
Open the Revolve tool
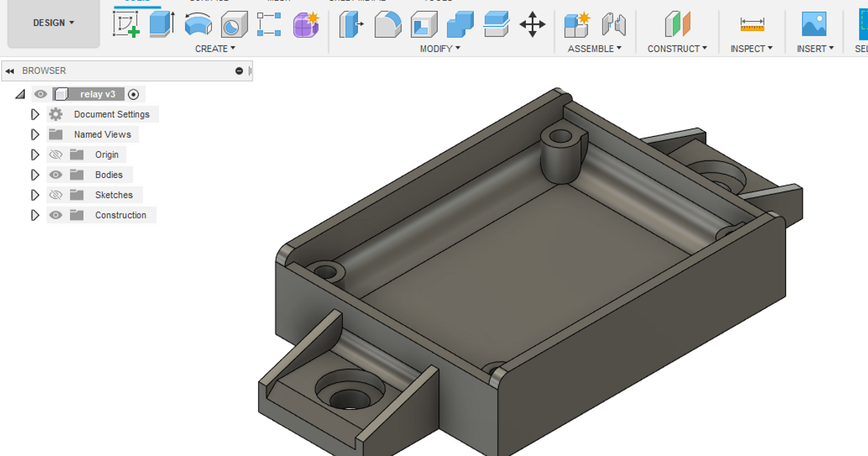pyautogui.click(x=198, y=24)
